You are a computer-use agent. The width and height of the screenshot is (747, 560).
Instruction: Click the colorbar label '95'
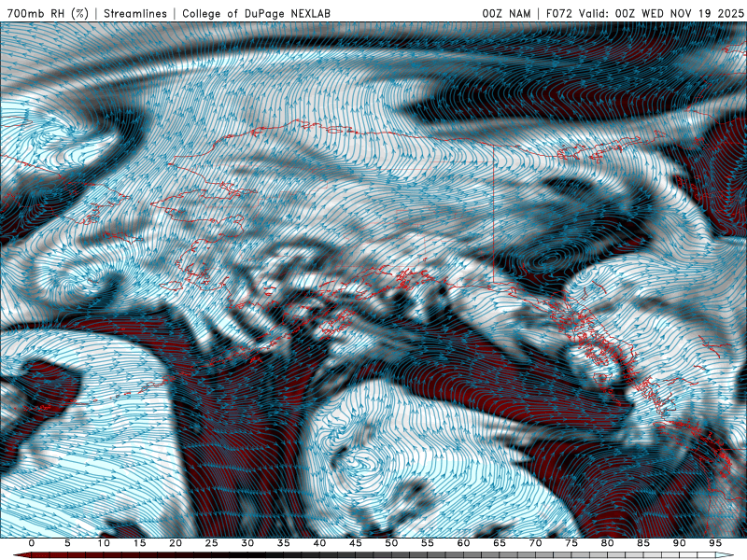[x=715, y=543]
